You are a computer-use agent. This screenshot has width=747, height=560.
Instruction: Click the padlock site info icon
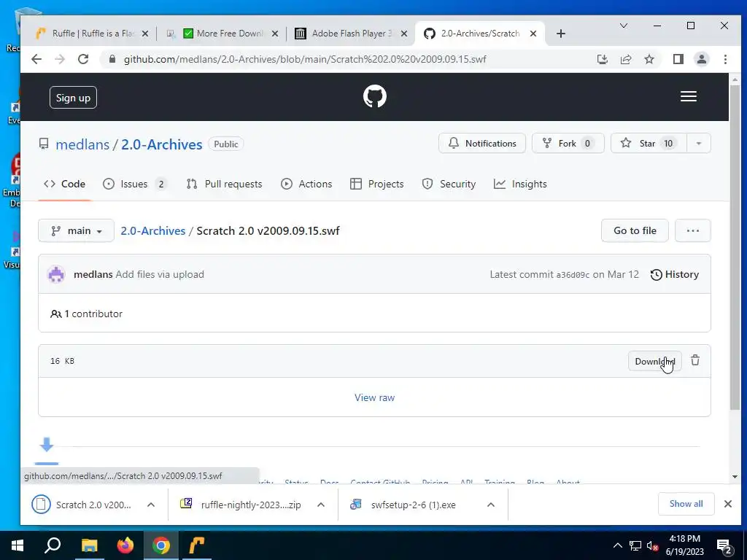(112, 59)
